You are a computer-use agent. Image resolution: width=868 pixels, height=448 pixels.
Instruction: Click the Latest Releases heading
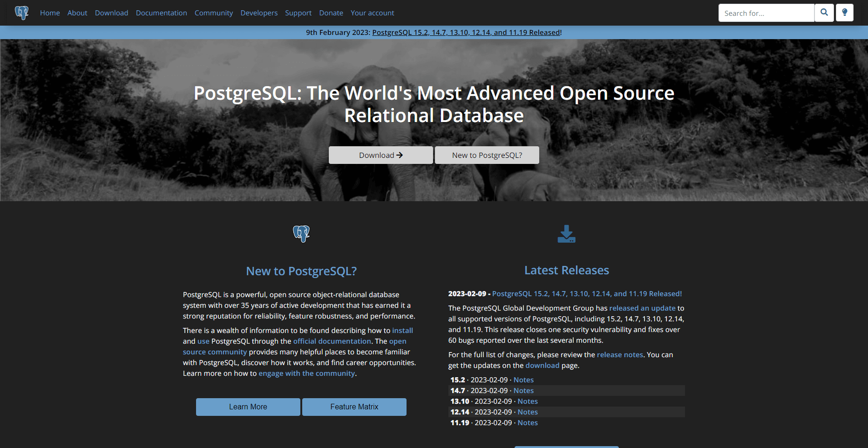tap(567, 271)
